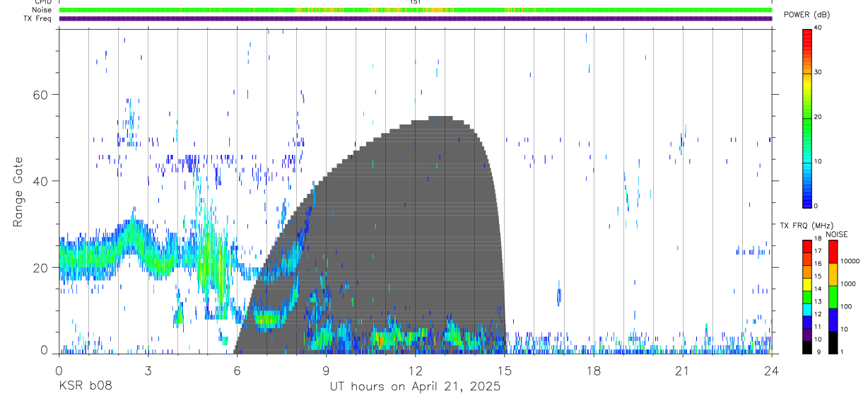Click the "NOISE" legend title
Image resolution: width=868 pixels, height=401 pixels.
837,234
